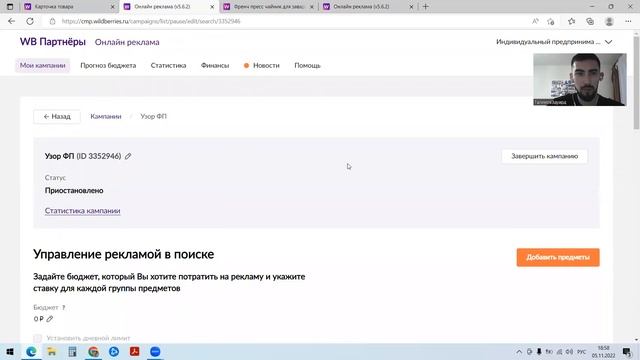Open the Windows Start menu

pyautogui.click(x=10, y=351)
